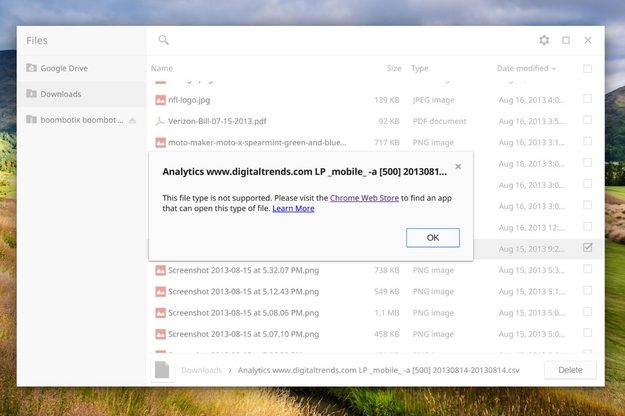This screenshot has height=416, width=625.
Task: Click the boombotix folder icon in sidebar
Action: (31, 119)
